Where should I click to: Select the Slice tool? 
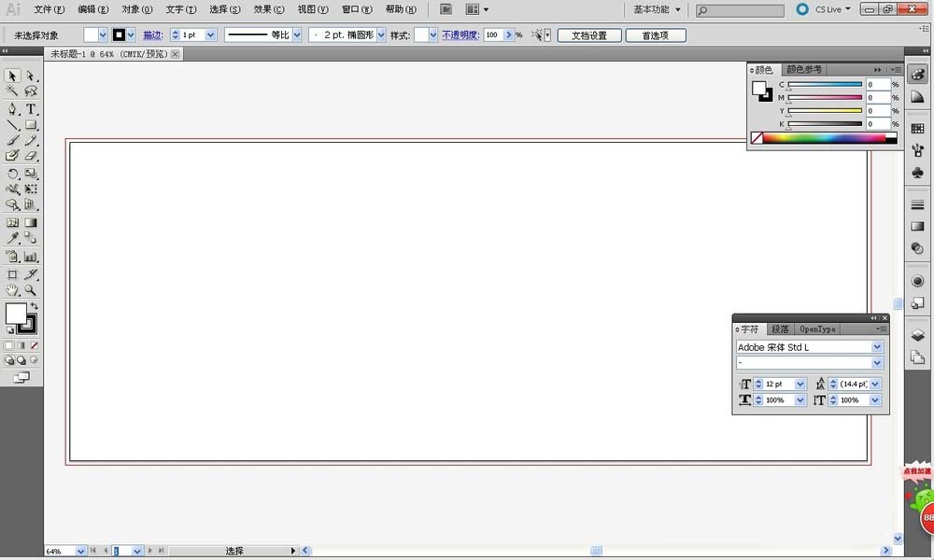pos(31,274)
